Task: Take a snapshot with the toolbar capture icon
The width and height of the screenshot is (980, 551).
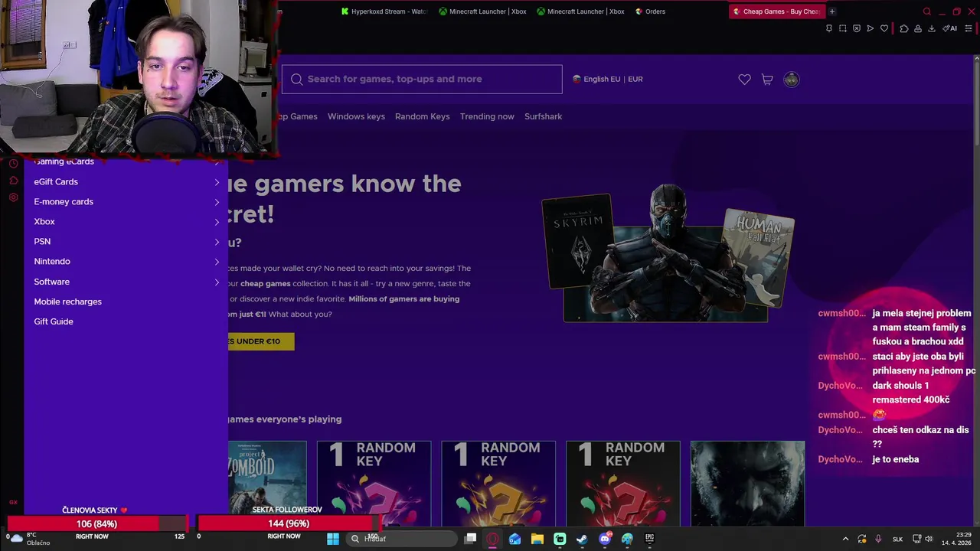Action: click(x=843, y=28)
